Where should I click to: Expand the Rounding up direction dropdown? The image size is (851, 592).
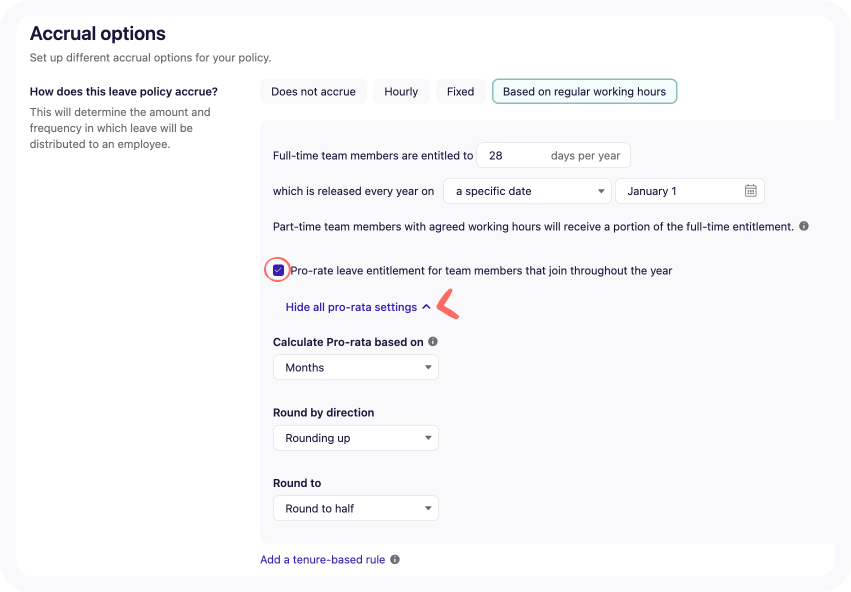[x=355, y=438]
